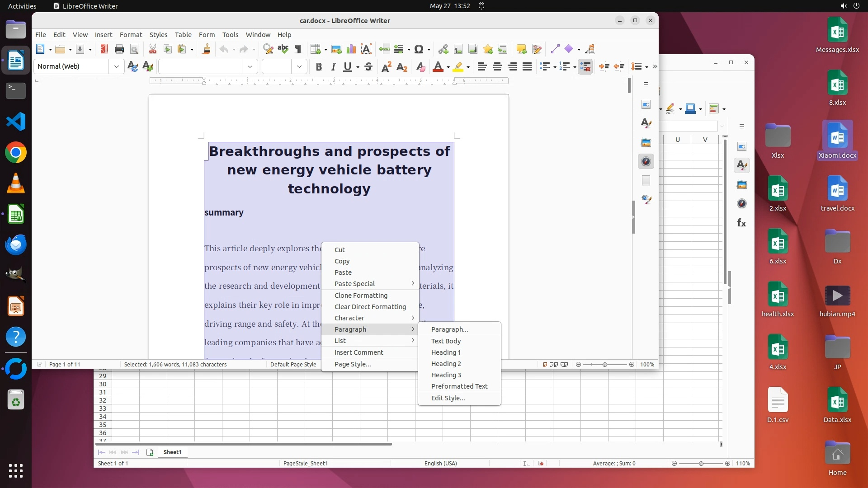
Task: Choose Clear Direct Formatting from context menu
Action: click(x=370, y=307)
